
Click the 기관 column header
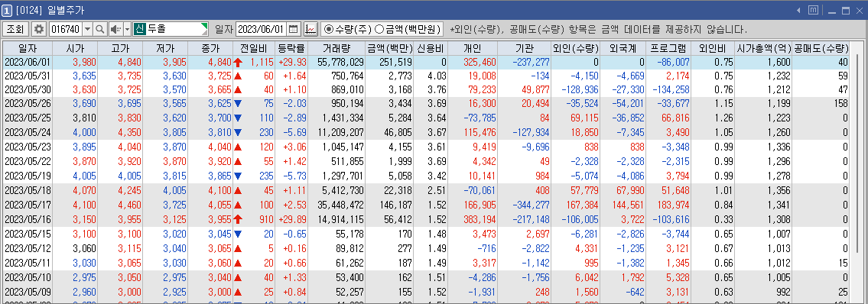point(525,48)
